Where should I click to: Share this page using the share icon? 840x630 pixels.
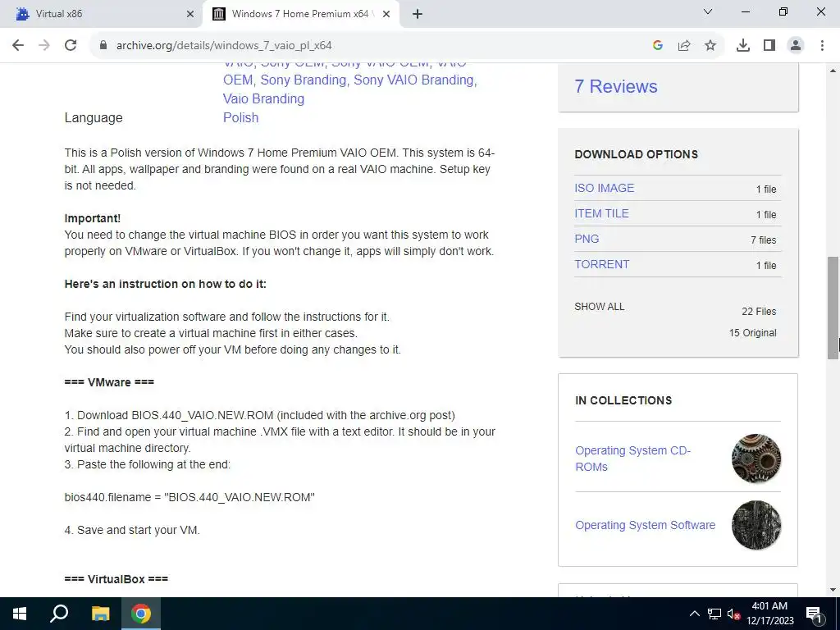pos(684,46)
